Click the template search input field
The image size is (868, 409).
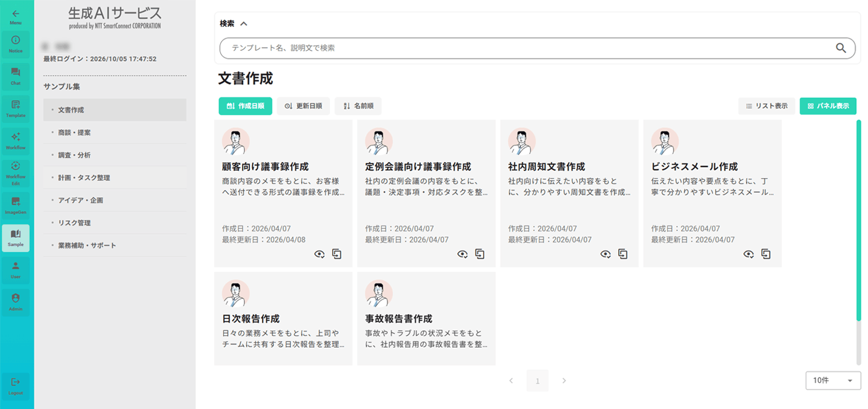click(x=537, y=48)
